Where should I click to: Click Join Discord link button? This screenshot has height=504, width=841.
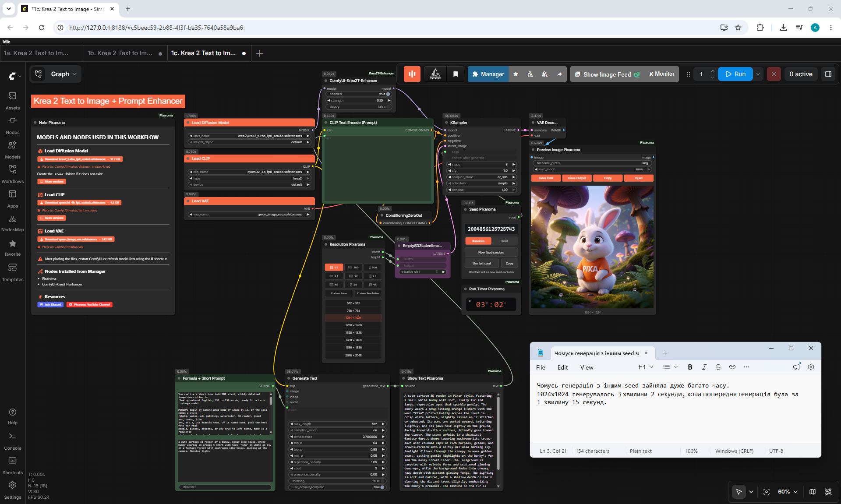(51, 304)
